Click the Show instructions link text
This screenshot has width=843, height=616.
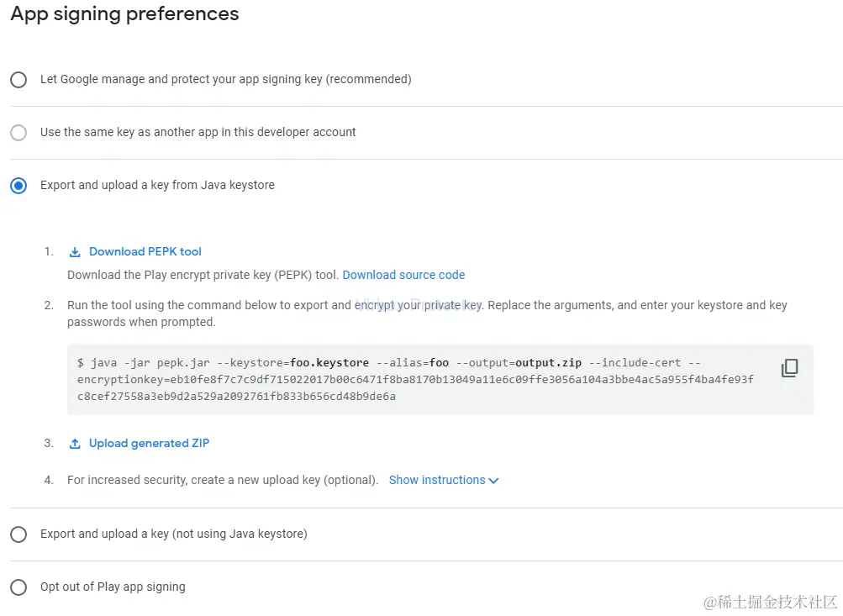click(437, 480)
